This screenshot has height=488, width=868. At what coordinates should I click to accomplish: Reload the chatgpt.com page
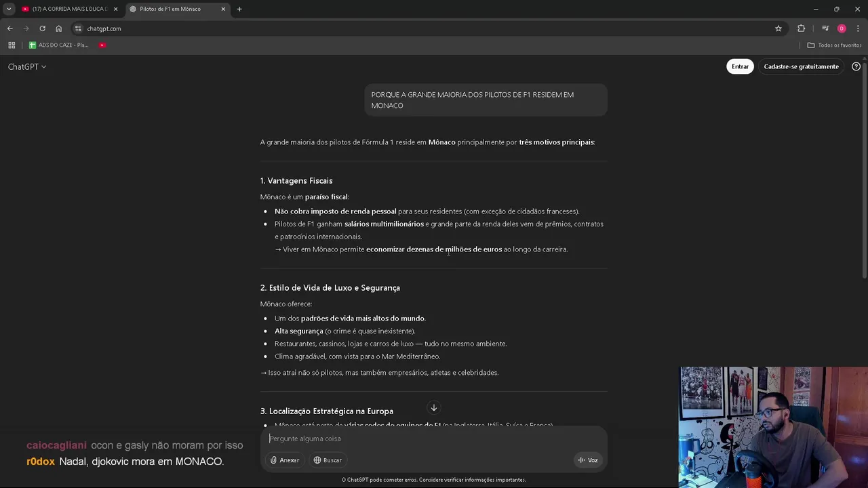42,28
